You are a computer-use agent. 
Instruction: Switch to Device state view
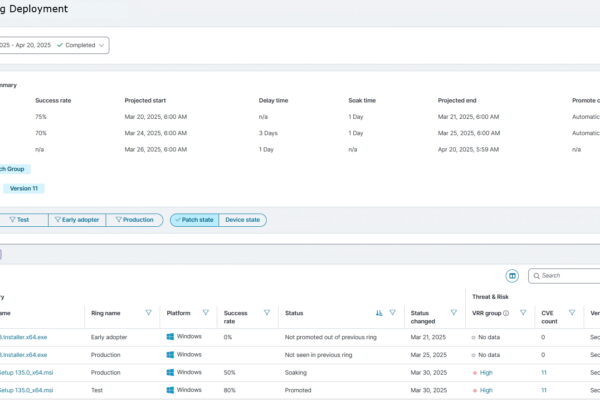(243, 220)
